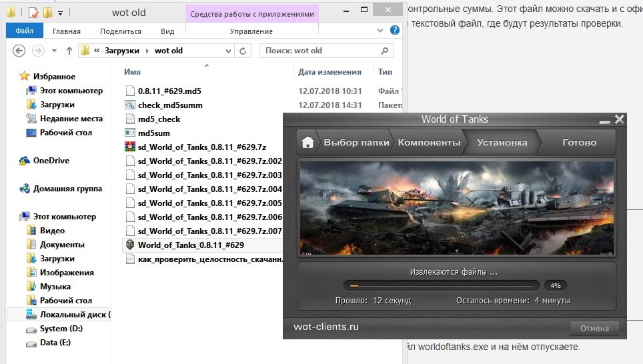Select the Готово installer step

[579, 142]
